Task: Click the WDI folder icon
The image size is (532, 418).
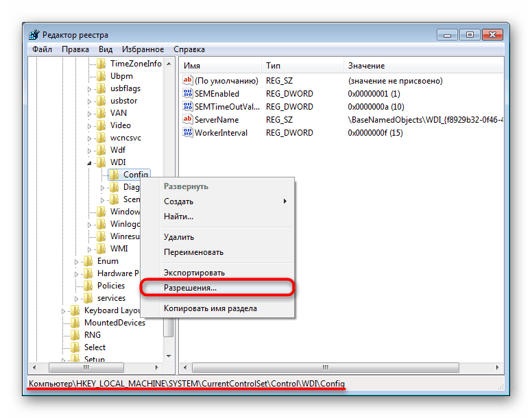Action: click(101, 162)
